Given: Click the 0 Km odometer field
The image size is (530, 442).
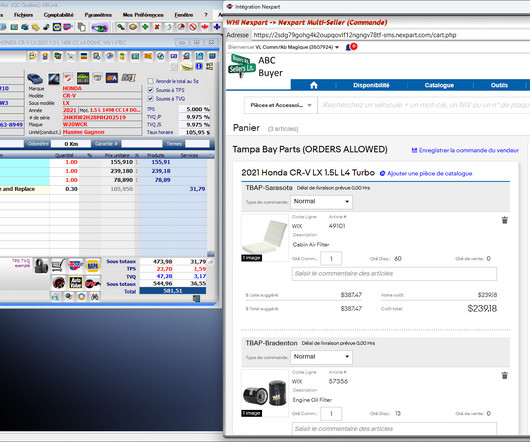Looking at the screenshot, I should coord(71,144).
